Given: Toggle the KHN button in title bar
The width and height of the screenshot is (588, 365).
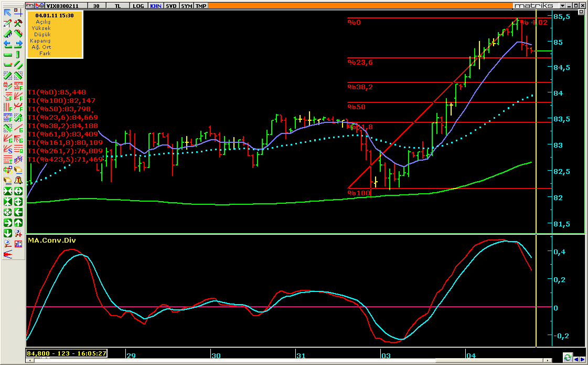Looking at the screenshot, I should [x=155, y=6].
